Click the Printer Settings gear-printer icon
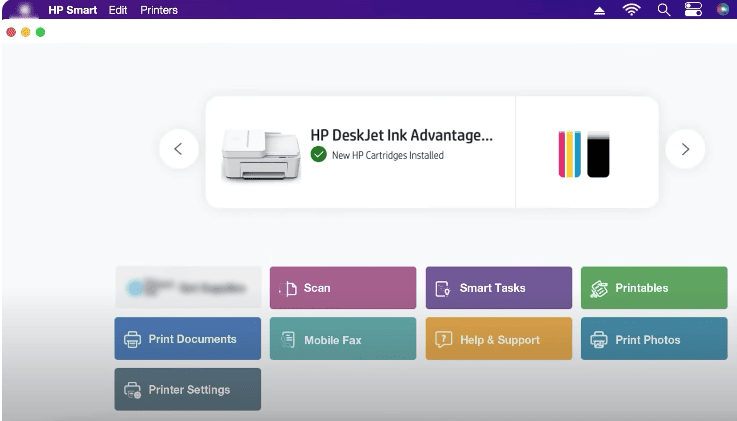Image resolution: width=737 pixels, height=421 pixels. pyautogui.click(x=132, y=390)
